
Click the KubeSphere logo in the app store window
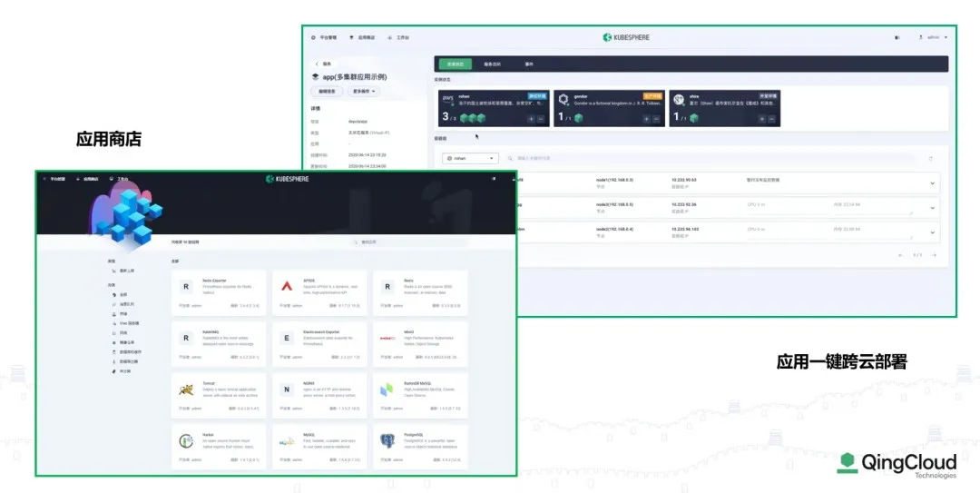(287, 179)
